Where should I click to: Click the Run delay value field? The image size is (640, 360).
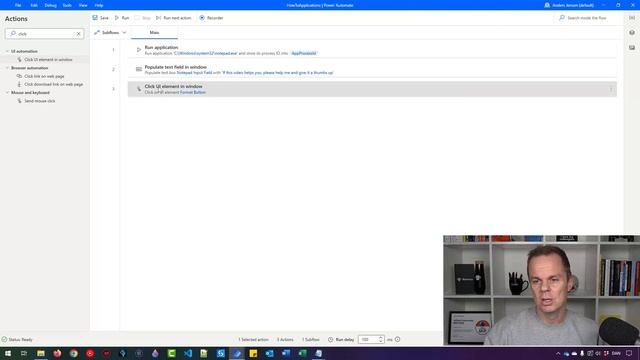368,340
